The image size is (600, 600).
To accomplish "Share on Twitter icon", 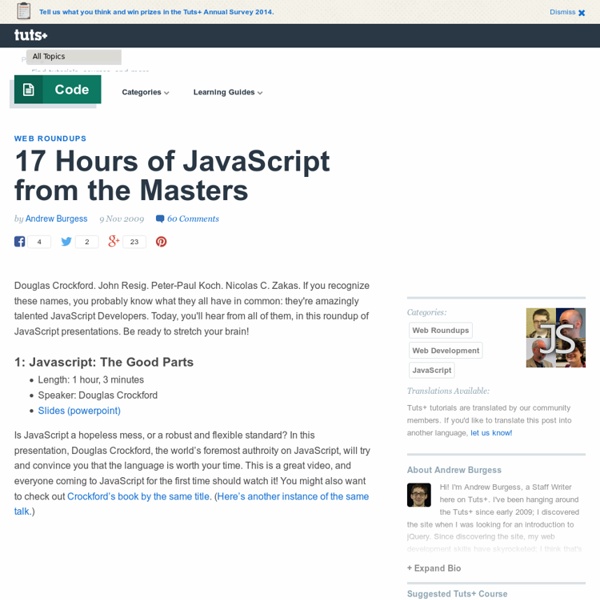I will tap(66, 241).
